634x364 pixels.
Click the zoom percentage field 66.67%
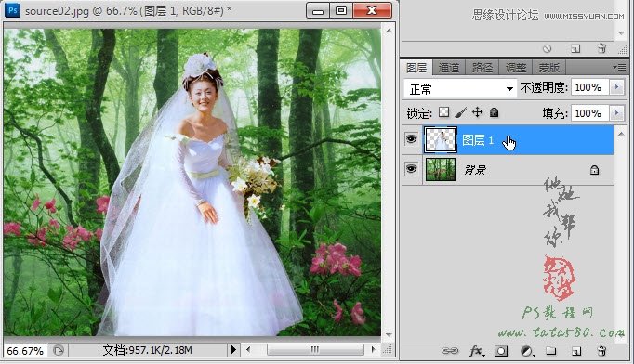25,351
